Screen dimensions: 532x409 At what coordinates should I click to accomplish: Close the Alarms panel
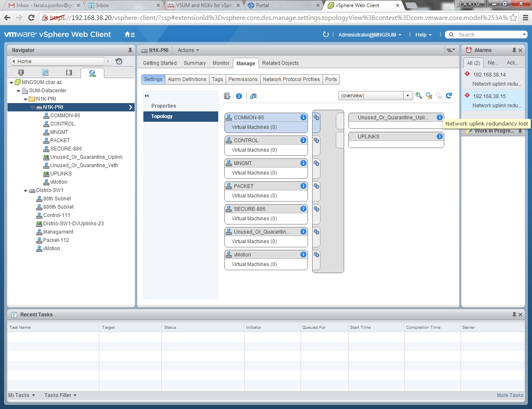click(520, 50)
